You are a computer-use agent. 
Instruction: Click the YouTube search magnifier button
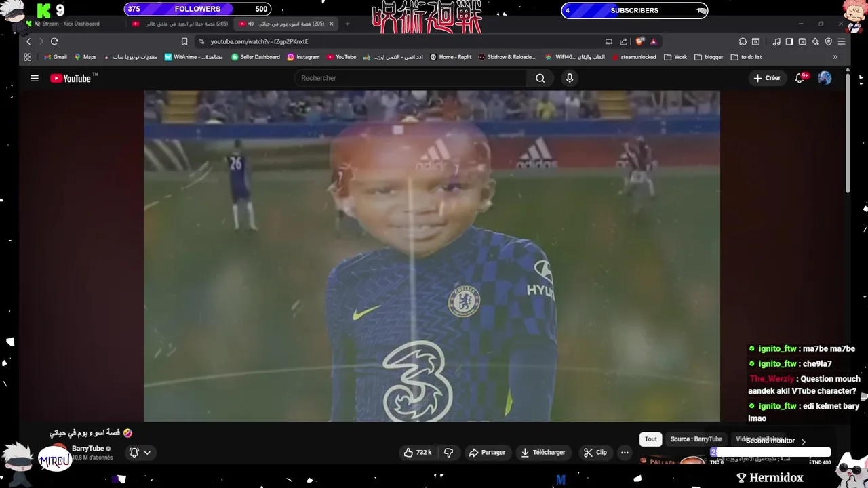540,78
